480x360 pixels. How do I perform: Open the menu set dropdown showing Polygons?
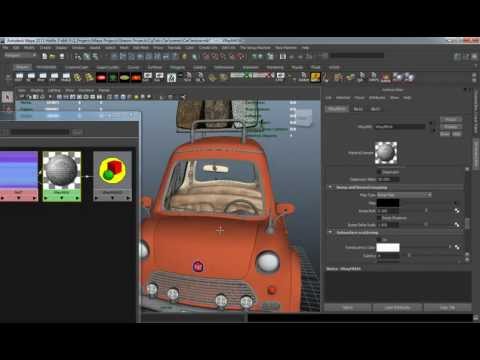point(21,55)
